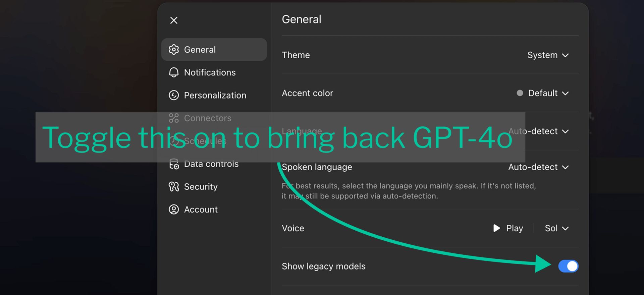This screenshot has width=644, height=295.
Task: Click the Connectors icon
Action: tap(174, 118)
